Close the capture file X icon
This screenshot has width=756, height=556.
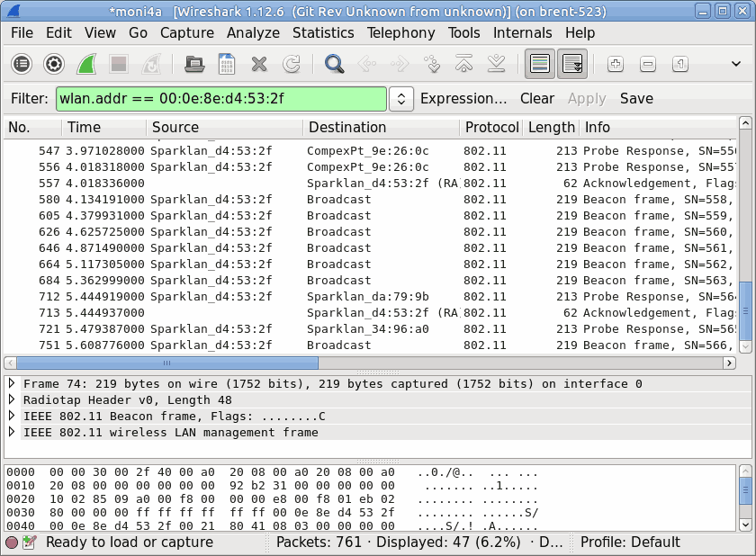tap(259, 64)
